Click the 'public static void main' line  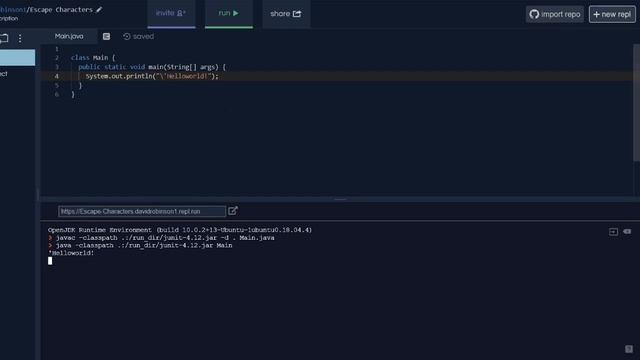click(152, 67)
